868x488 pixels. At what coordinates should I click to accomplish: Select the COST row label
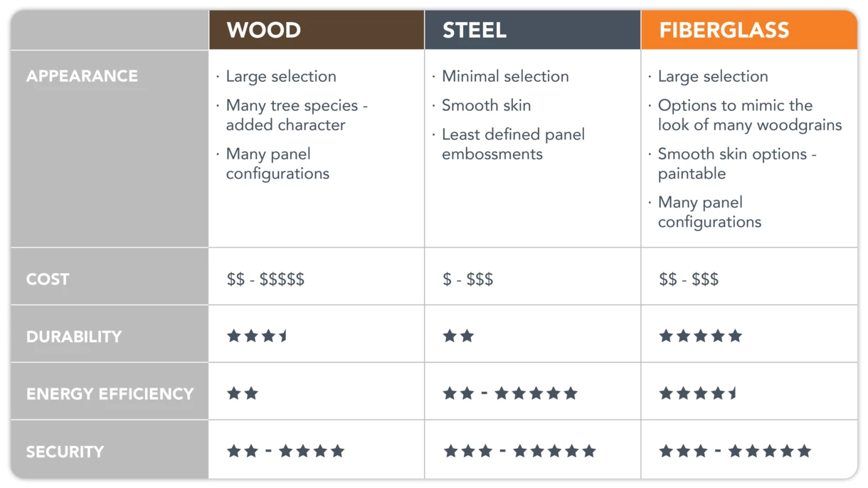[48, 280]
